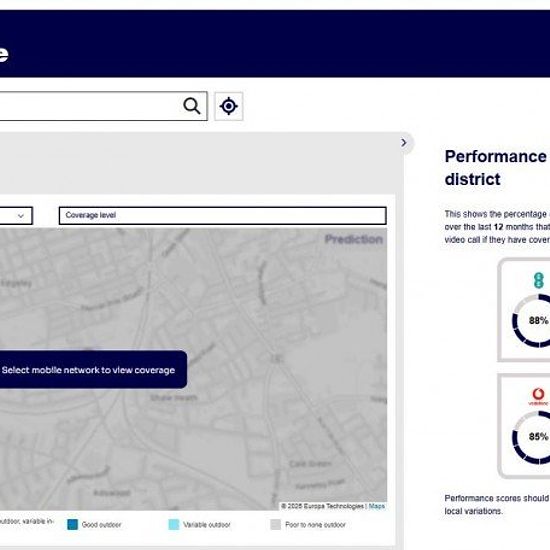Click the Good outdoor legend text

[101, 525]
